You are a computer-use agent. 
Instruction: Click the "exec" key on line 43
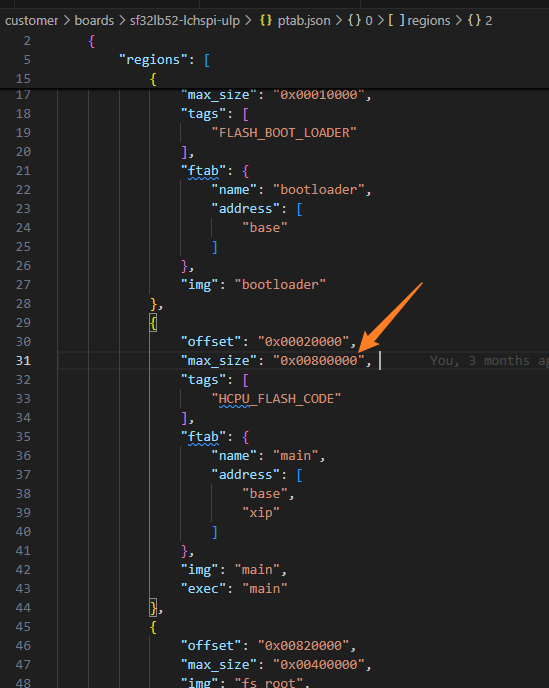(203, 588)
